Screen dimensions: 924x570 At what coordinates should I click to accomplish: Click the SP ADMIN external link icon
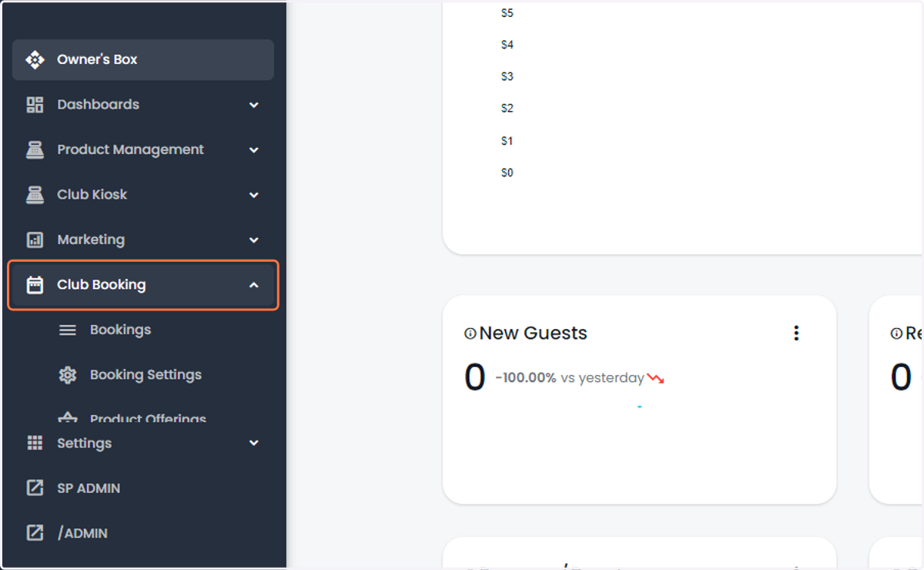[35, 488]
